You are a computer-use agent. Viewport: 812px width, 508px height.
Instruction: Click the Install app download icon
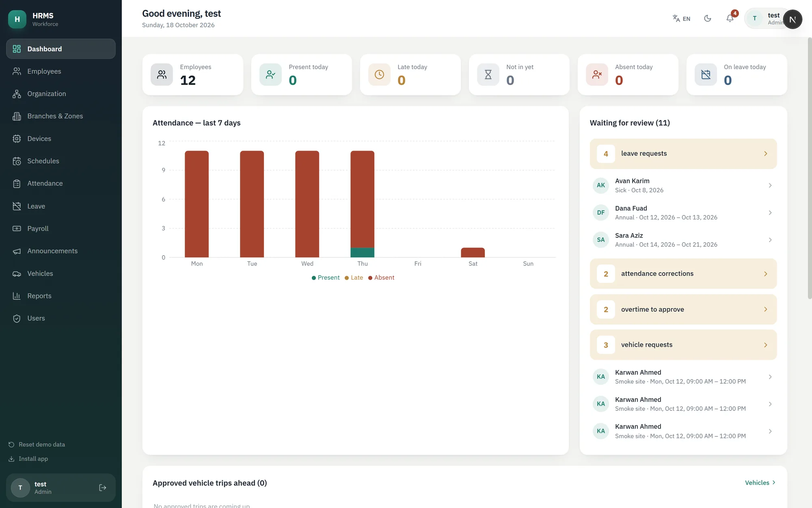11,459
